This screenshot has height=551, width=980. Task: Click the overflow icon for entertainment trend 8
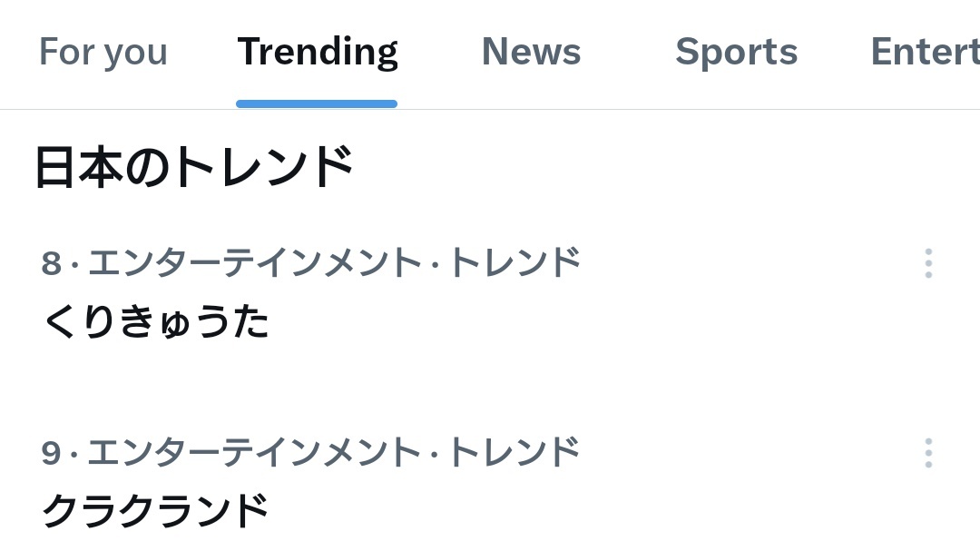pos(928,263)
